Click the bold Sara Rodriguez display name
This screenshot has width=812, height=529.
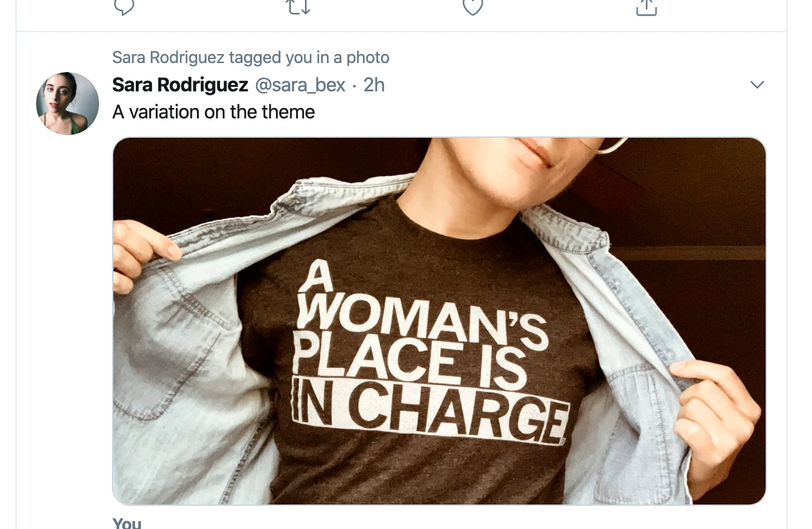coord(180,85)
